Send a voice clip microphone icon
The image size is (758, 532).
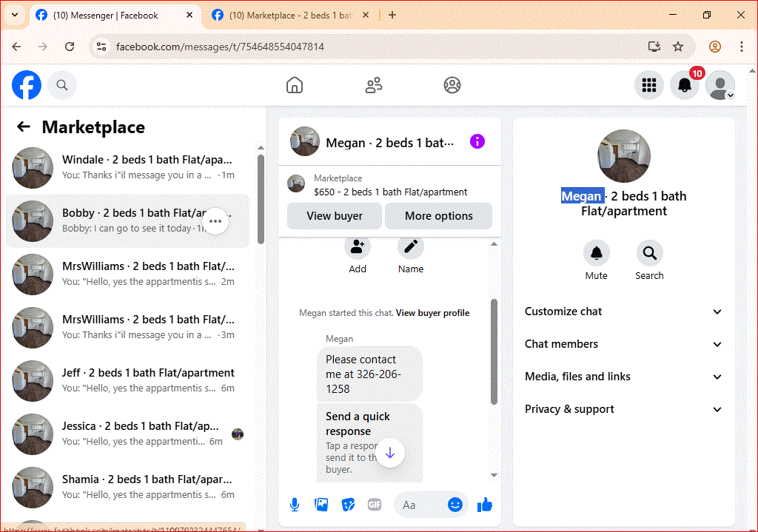(295, 505)
